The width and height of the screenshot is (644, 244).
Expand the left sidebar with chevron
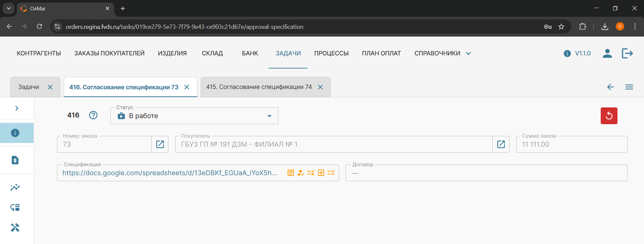coord(17,108)
